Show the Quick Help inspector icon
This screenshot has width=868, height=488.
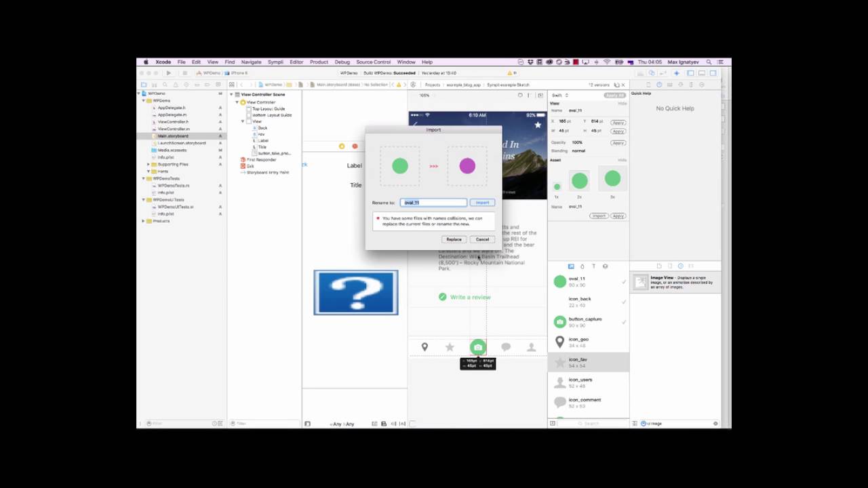[659, 85]
